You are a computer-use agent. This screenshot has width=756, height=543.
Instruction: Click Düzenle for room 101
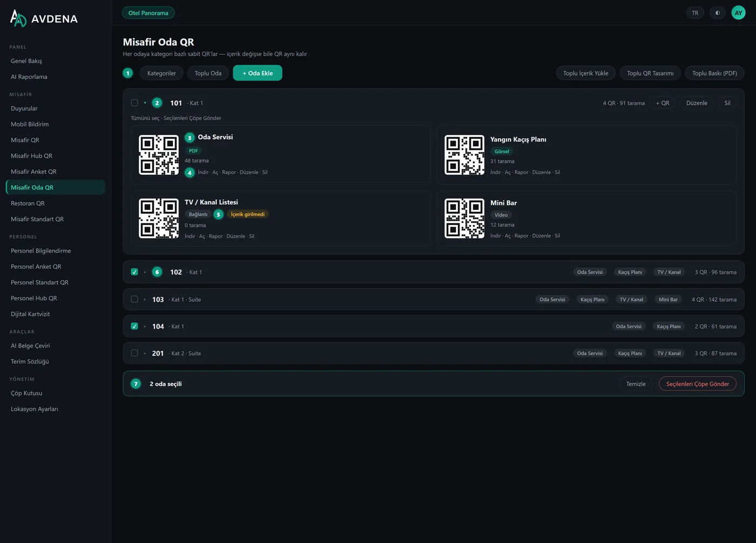pos(697,103)
